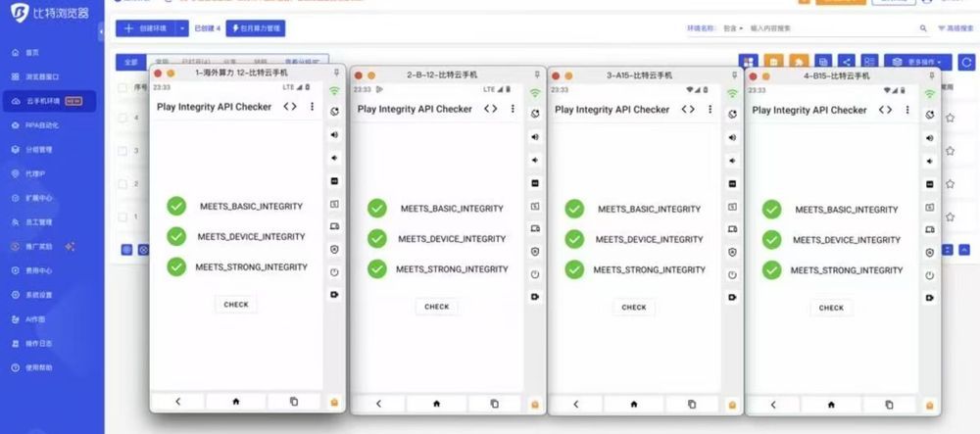Click the rotate screen icon in phone 2 toolbar
The height and width of the screenshot is (434, 980).
click(x=535, y=114)
